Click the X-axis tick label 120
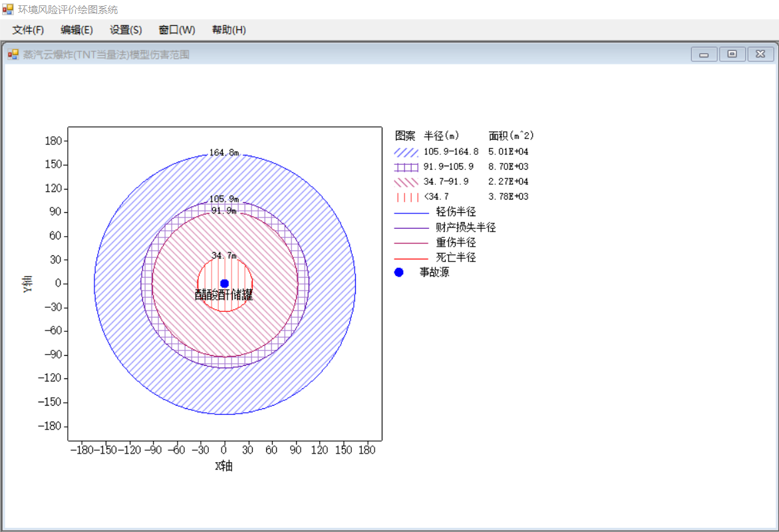 click(x=319, y=450)
